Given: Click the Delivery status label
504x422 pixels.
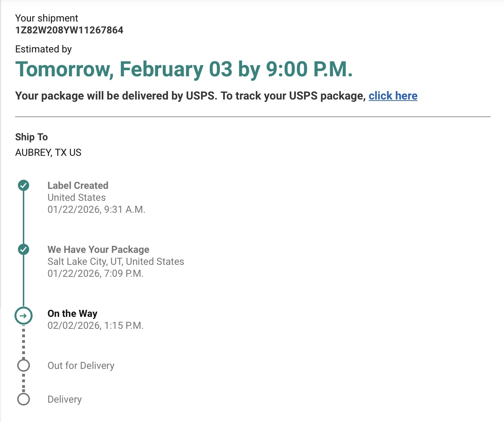Looking at the screenshot, I should pos(65,399).
